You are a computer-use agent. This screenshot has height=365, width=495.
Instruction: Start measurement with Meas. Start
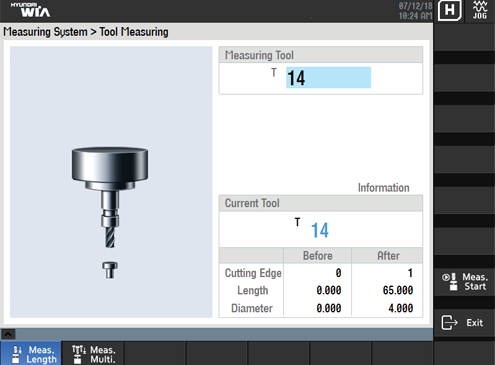point(464,282)
